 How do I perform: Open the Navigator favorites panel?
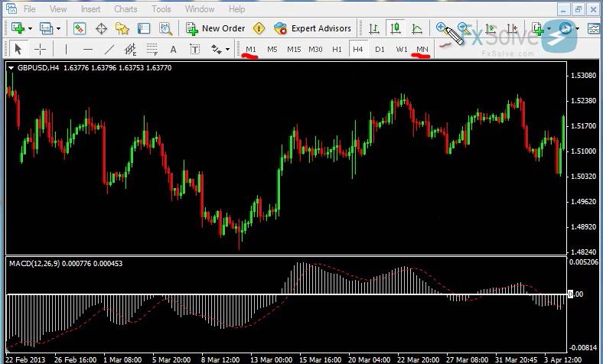click(x=122, y=28)
